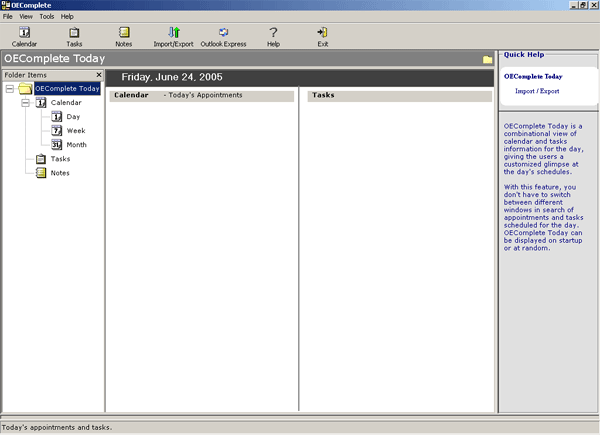The height and width of the screenshot is (435, 600).
Task: Open the Calendar toolbar icon
Action: coord(24,37)
